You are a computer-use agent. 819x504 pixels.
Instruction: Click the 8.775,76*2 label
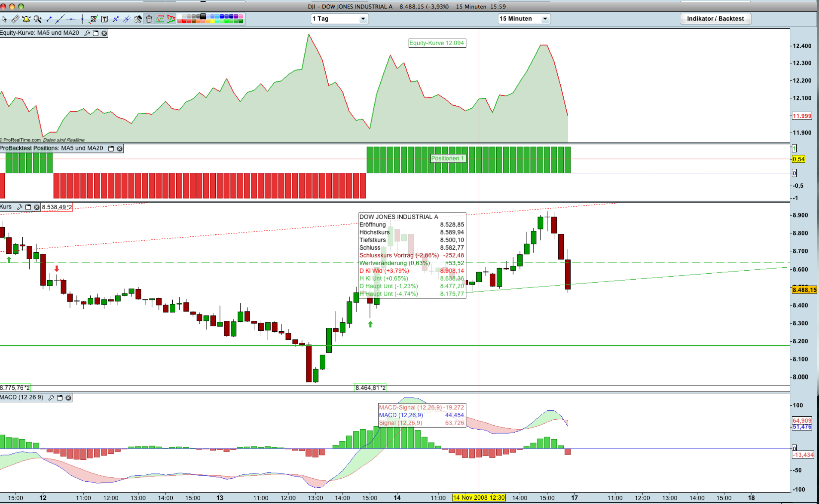click(x=15, y=388)
